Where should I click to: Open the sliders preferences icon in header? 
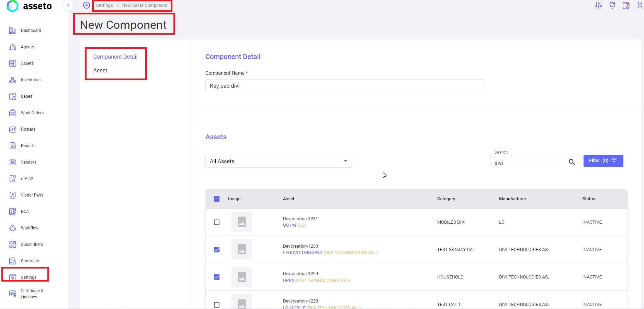pyautogui.click(x=599, y=5)
